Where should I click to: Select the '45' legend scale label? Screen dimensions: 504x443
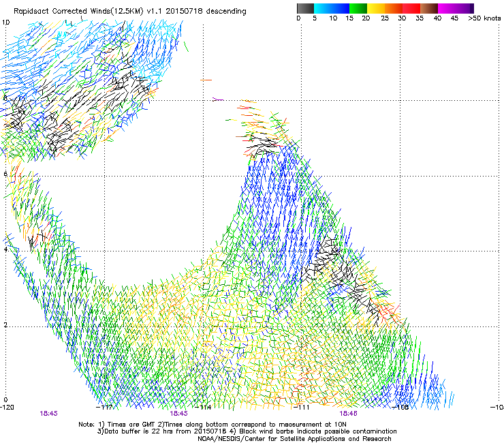click(x=454, y=18)
